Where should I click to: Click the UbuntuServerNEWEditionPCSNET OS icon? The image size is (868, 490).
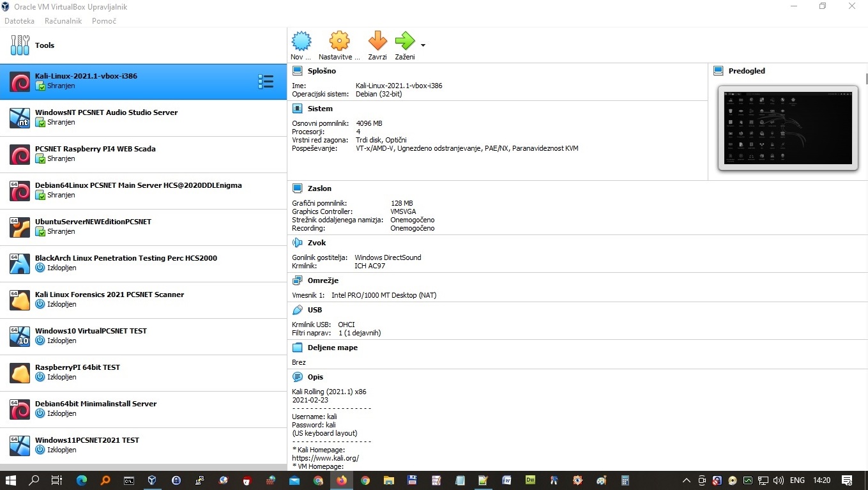(20, 227)
